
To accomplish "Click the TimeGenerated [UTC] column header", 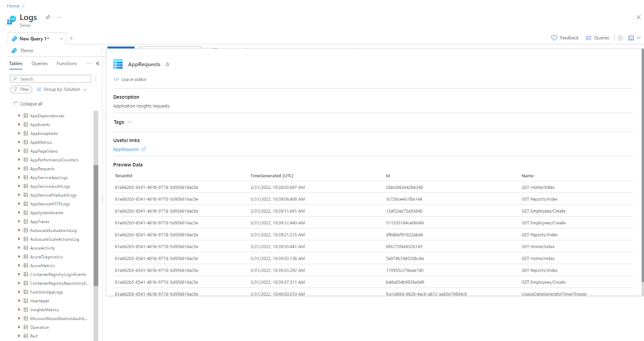I will (272, 176).
